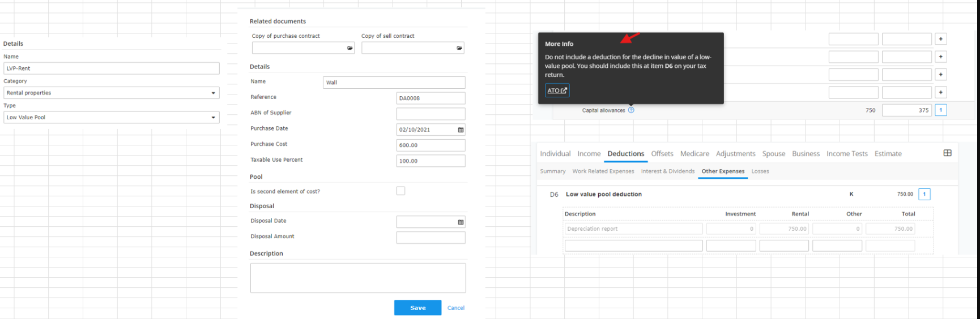Click the topmost plus button in worksheet rows
980x319 pixels.
[941, 39]
